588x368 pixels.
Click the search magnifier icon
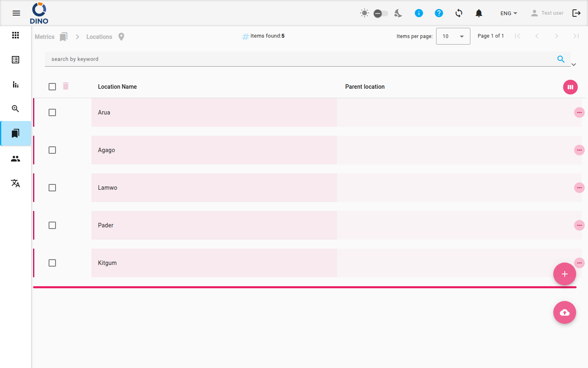[561, 59]
